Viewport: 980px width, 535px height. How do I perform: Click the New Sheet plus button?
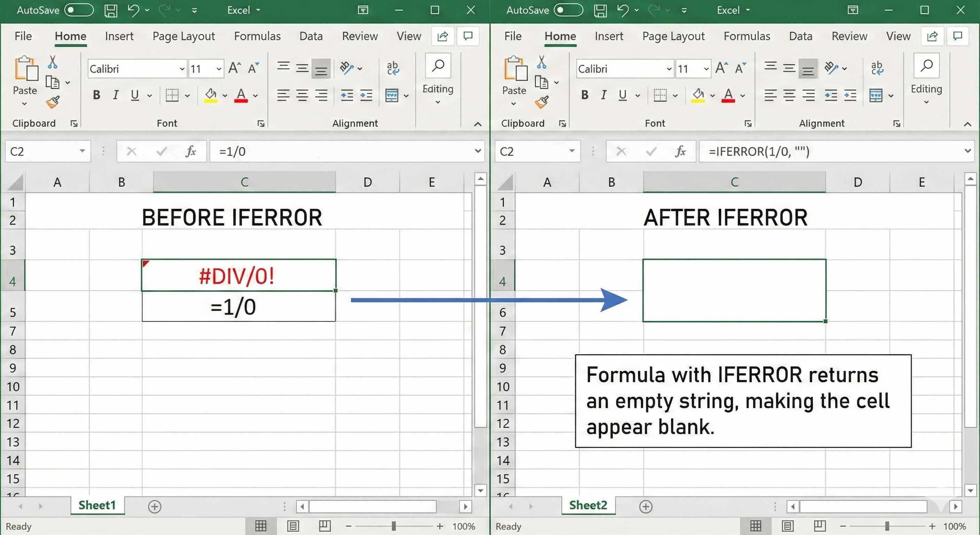[x=155, y=507]
